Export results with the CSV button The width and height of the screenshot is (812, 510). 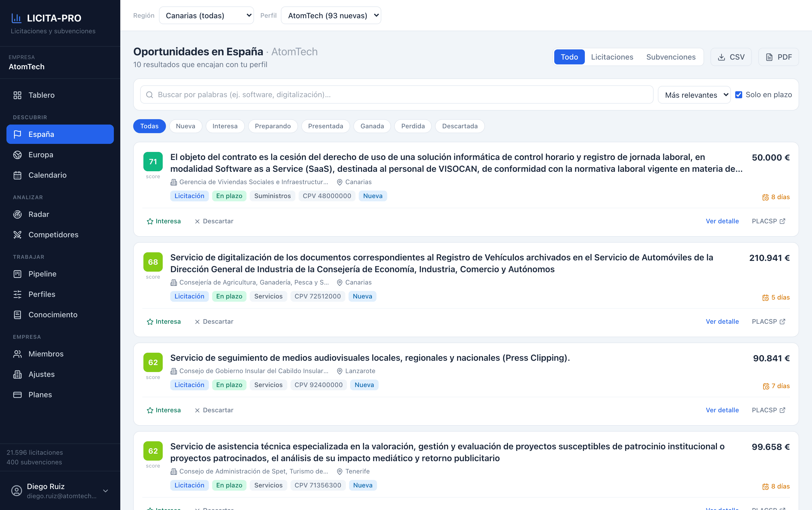point(731,57)
